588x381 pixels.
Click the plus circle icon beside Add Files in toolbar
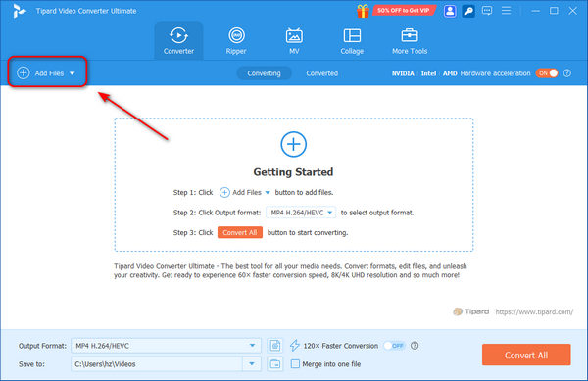pyautogui.click(x=24, y=73)
